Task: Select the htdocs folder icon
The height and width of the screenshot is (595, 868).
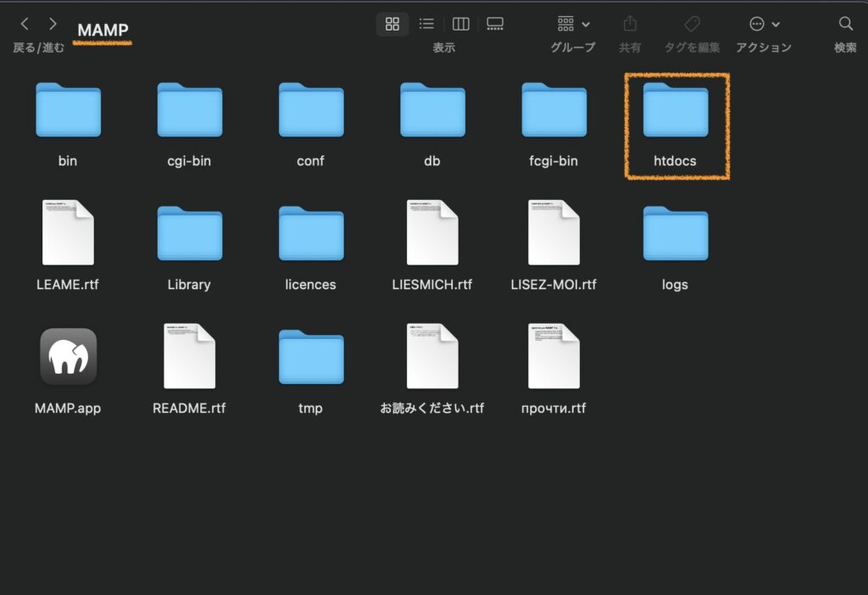Action: 676,109
